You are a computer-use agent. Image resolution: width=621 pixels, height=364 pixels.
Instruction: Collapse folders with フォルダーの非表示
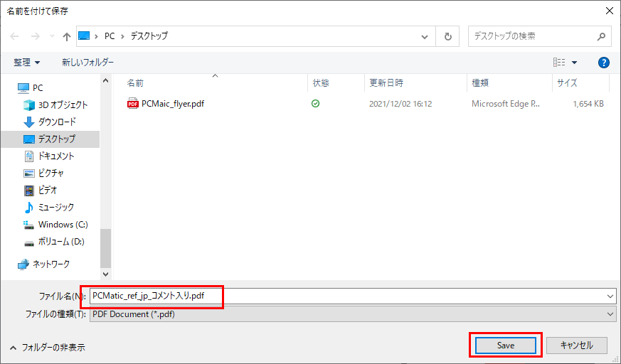click(47, 348)
